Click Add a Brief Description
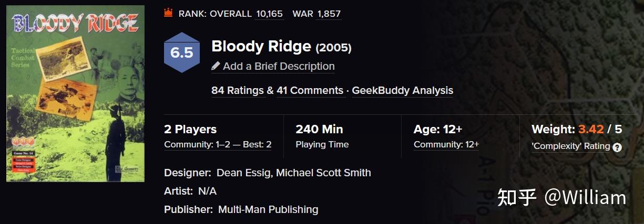Image resolution: width=644 pixels, height=224 pixels. pos(279,67)
